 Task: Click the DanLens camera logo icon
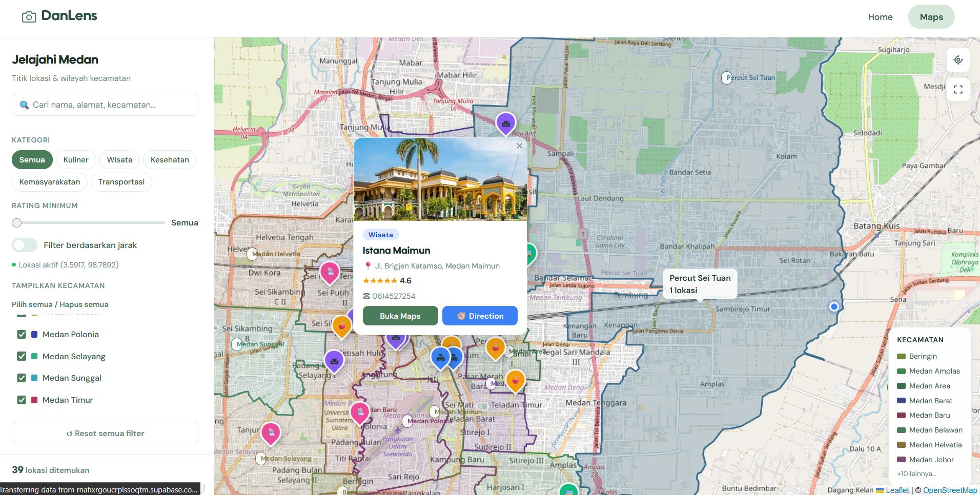tap(29, 17)
